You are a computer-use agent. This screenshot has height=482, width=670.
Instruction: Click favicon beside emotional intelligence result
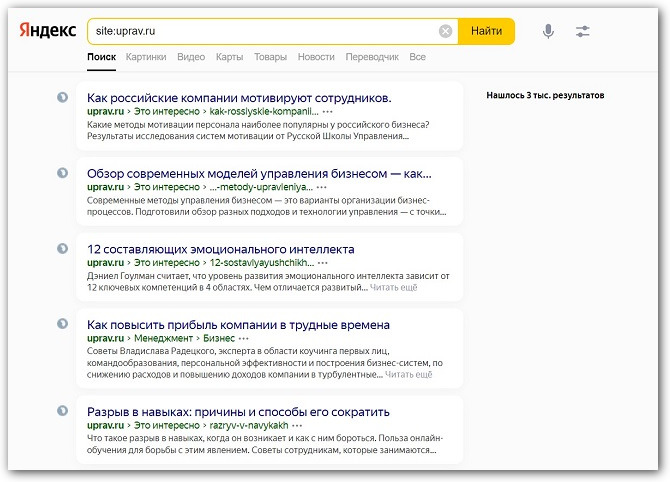point(62,248)
